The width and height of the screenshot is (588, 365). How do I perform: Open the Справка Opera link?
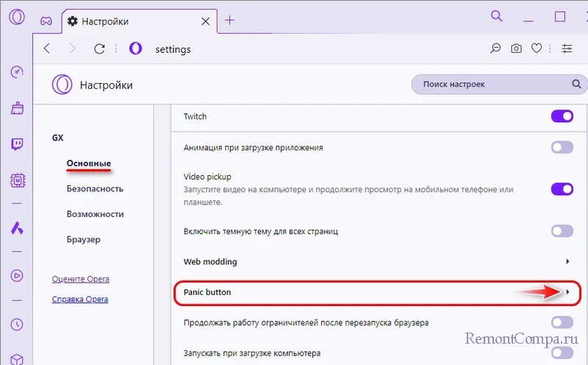coord(80,300)
